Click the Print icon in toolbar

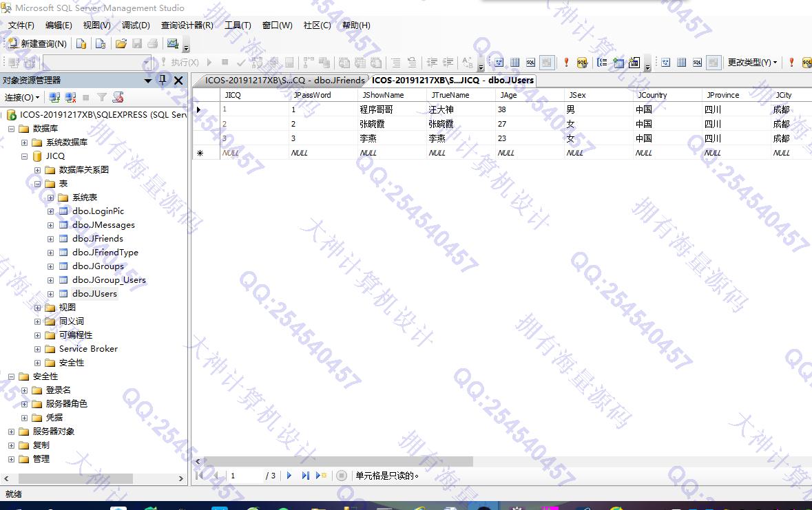tap(153, 43)
